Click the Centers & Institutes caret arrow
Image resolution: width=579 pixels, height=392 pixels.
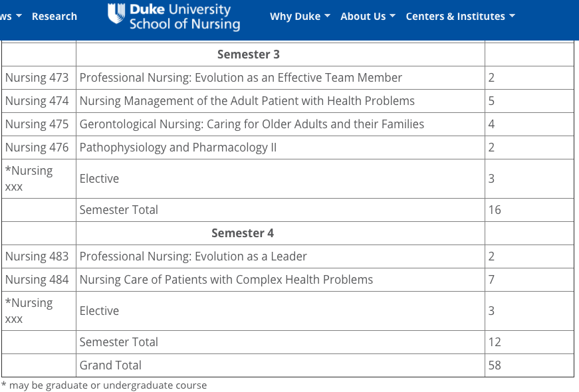point(512,16)
